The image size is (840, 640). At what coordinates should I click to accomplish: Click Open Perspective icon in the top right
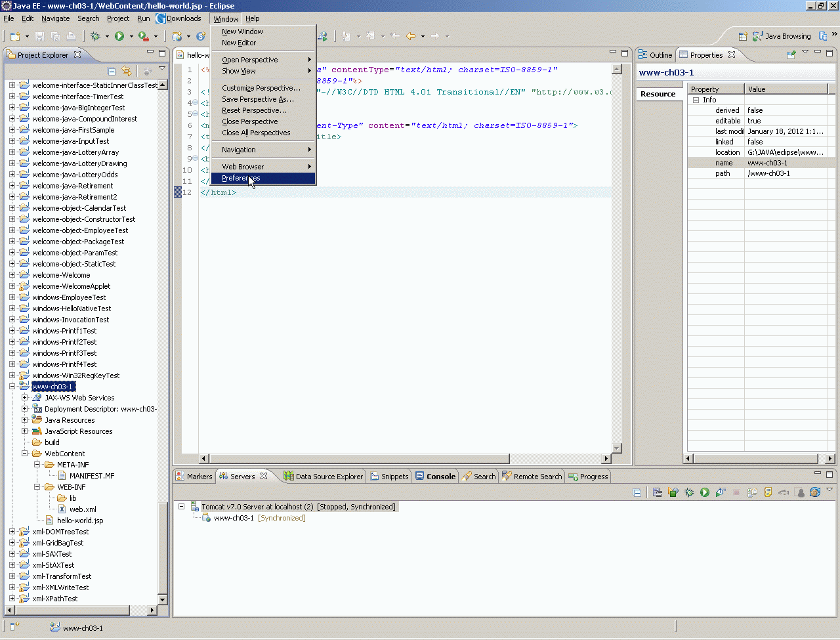[743, 37]
